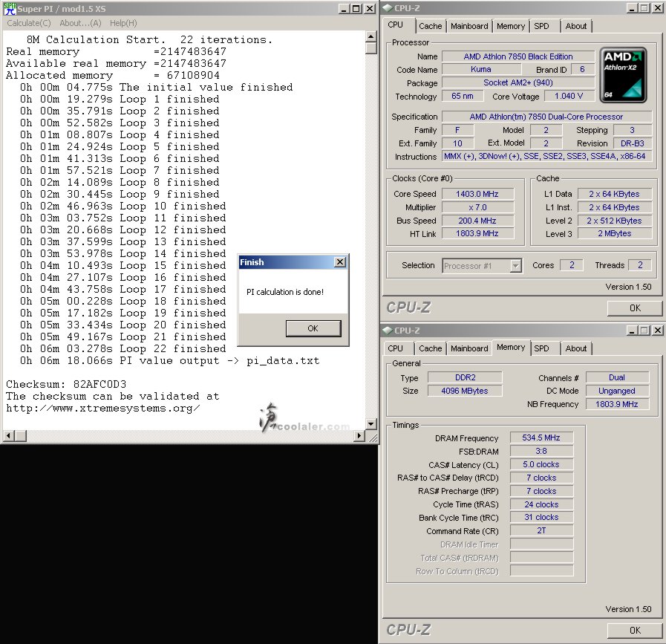Click OK in the bottom CPU-Z window
The height and width of the screenshot is (644, 666).
pos(635,630)
